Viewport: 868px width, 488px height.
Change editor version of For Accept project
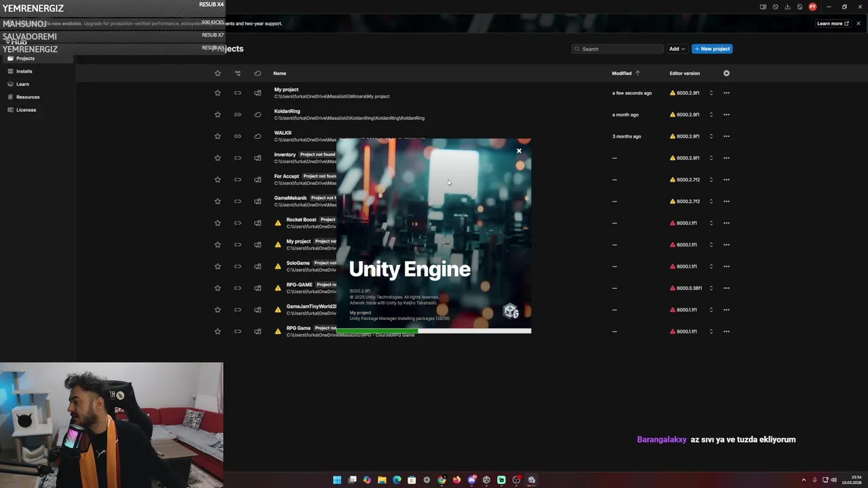[711, 180]
